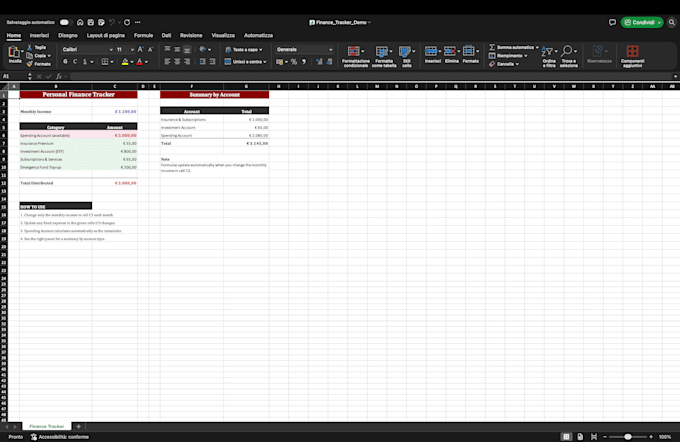The width and height of the screenshot is (680, 442).
Task: Click the search magnifier icon in the title bar
Action: (x=672, y=22)
